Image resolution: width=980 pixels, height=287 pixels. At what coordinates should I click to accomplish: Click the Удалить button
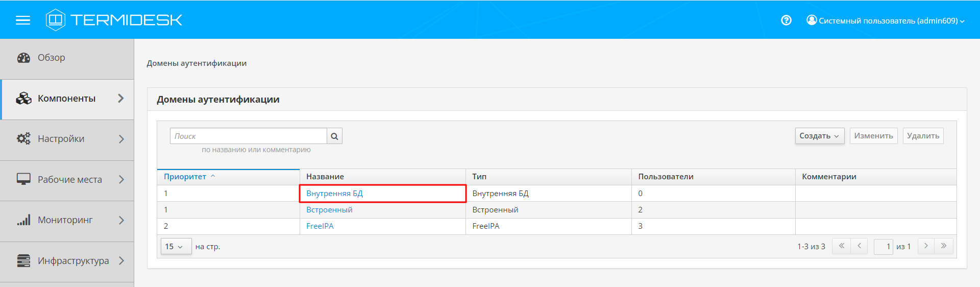point(923,136)
